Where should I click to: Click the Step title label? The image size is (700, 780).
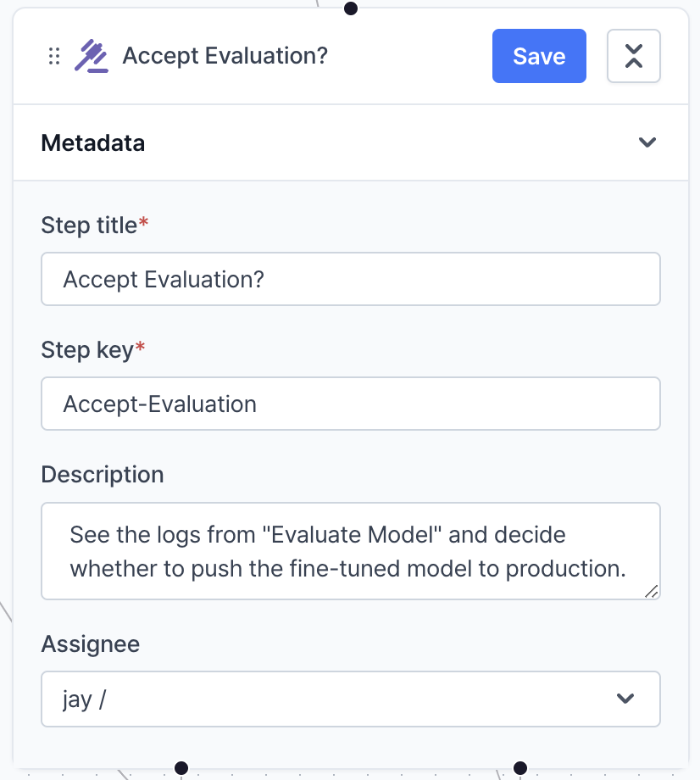[89, 225]
